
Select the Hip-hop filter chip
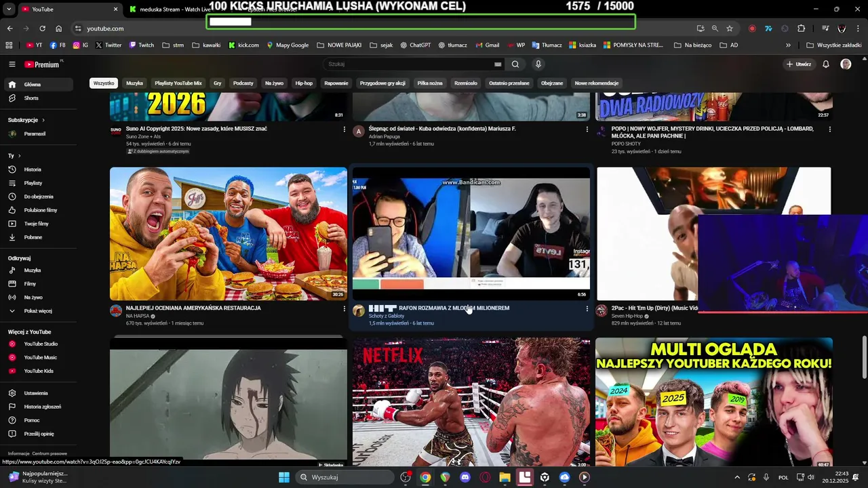[304, 83]
